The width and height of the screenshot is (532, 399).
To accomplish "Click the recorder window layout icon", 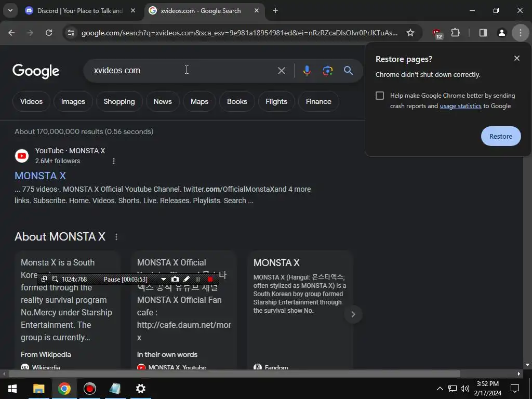I will point(44,279).
